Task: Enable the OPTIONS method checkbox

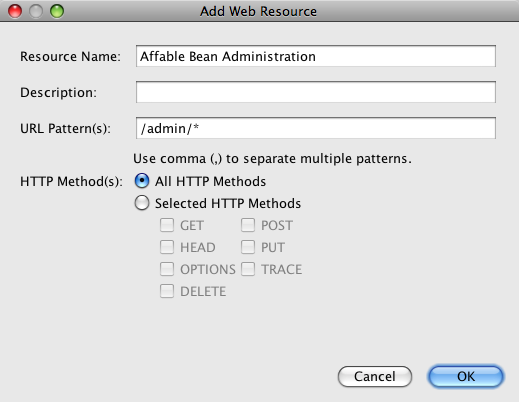Action: tap(167, 269)
